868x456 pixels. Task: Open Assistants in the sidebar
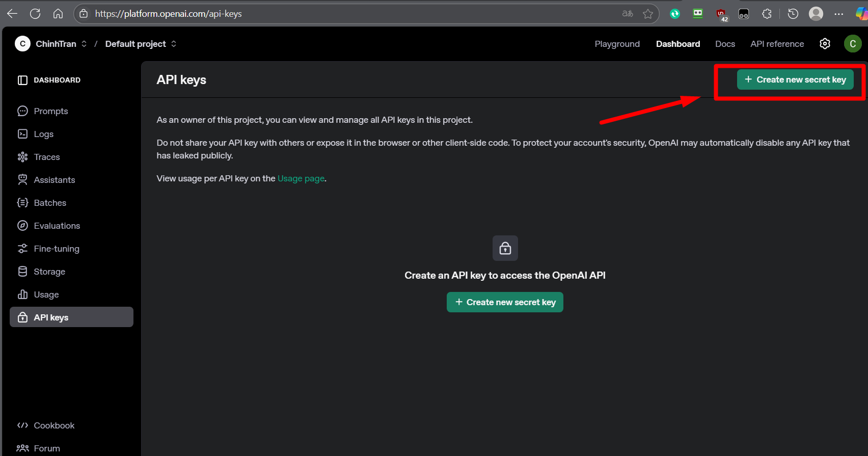71,180
